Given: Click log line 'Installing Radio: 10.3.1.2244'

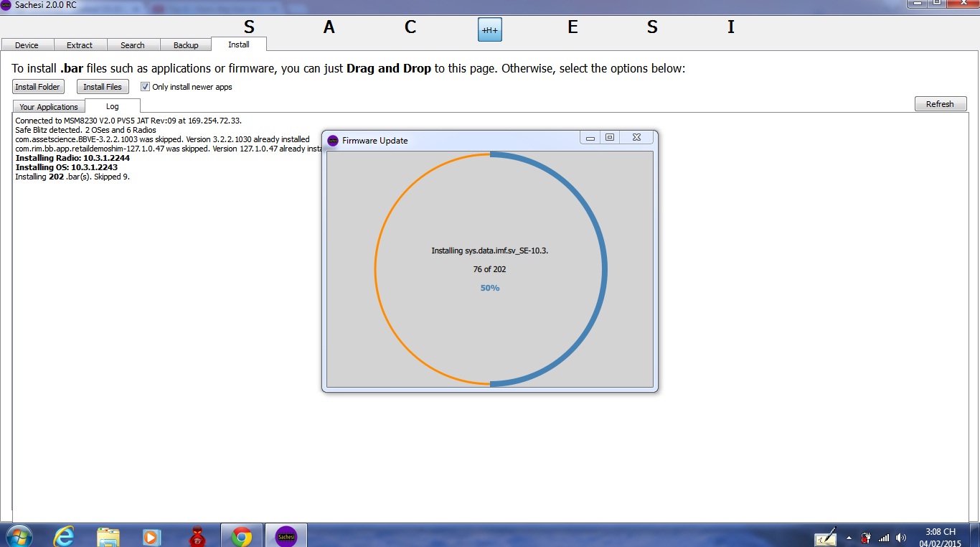Looking at the screenshot, I should coord(72,158).
